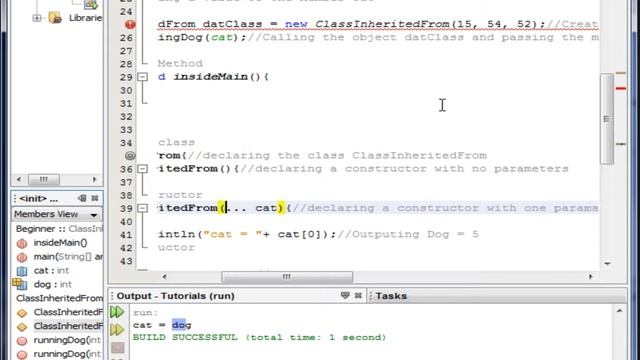Collapse the insideMain method fold at line 29
This screenshot has height=360, width=640.
(x=142, y=77)
